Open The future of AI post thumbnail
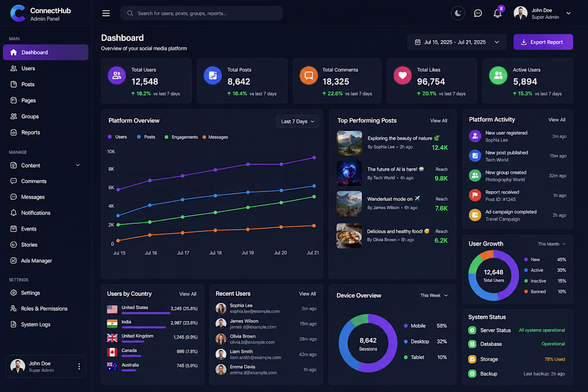 pyautogui.click(x=349, y=174)
